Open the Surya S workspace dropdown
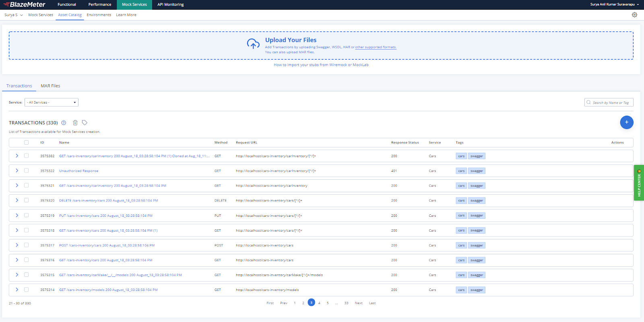Screen dimensions: 644x322 14,15
